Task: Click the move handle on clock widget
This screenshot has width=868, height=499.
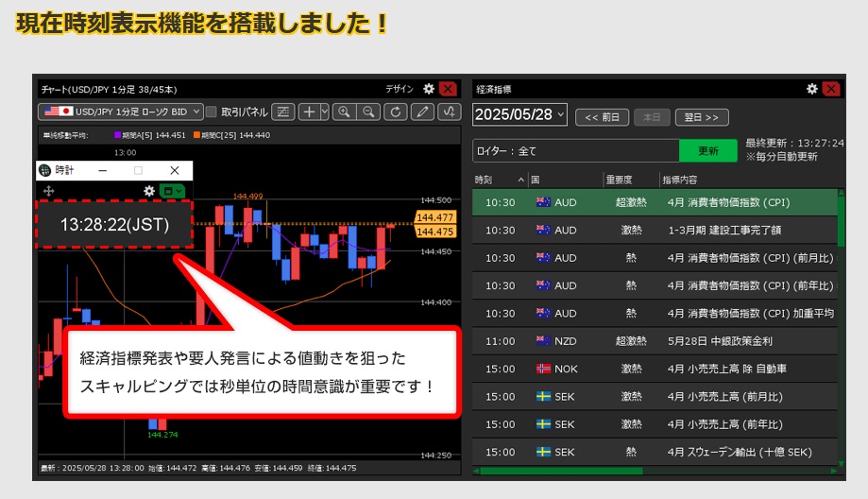Action: tap(49, 191)
